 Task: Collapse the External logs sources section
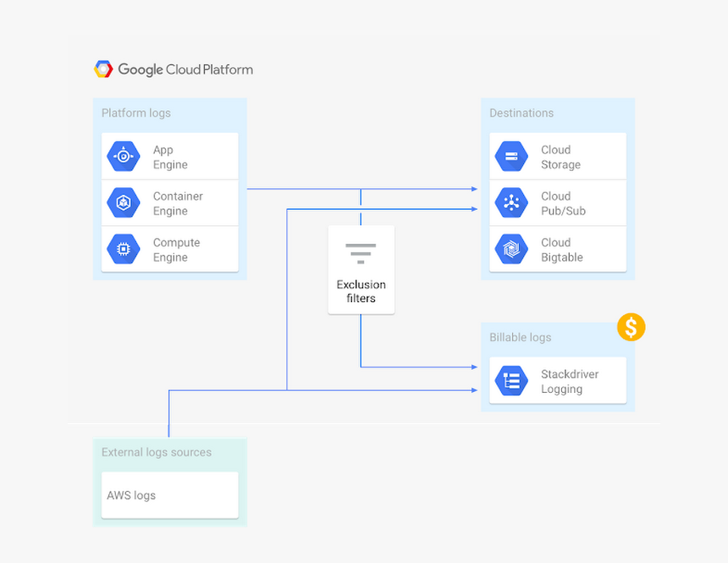click(156, 452)
